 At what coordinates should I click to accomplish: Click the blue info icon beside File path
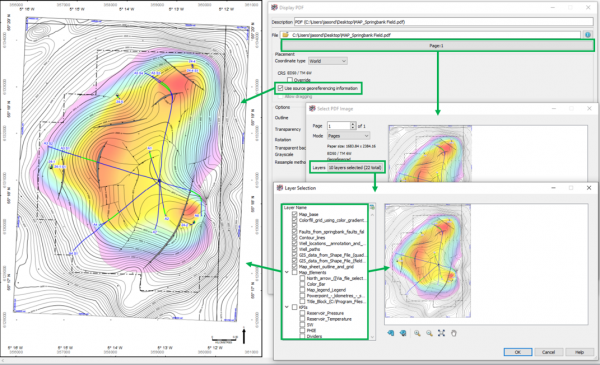point(588,35)
